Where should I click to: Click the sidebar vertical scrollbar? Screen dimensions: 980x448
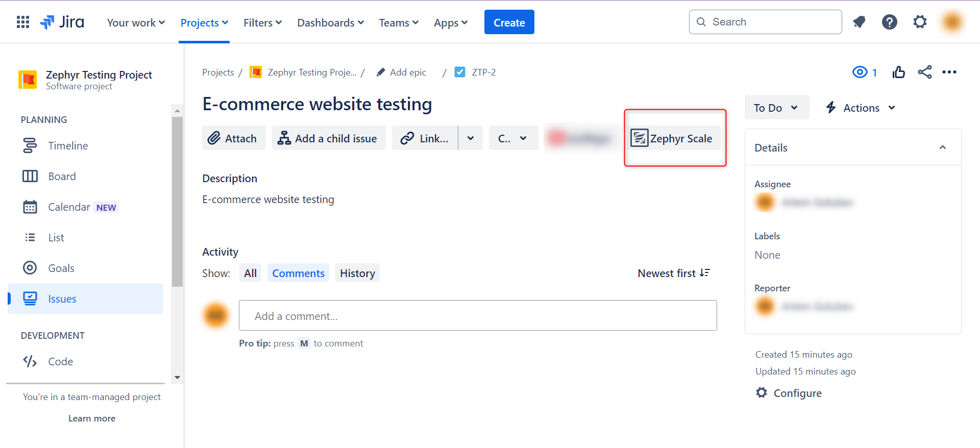[x=177, y=204]
